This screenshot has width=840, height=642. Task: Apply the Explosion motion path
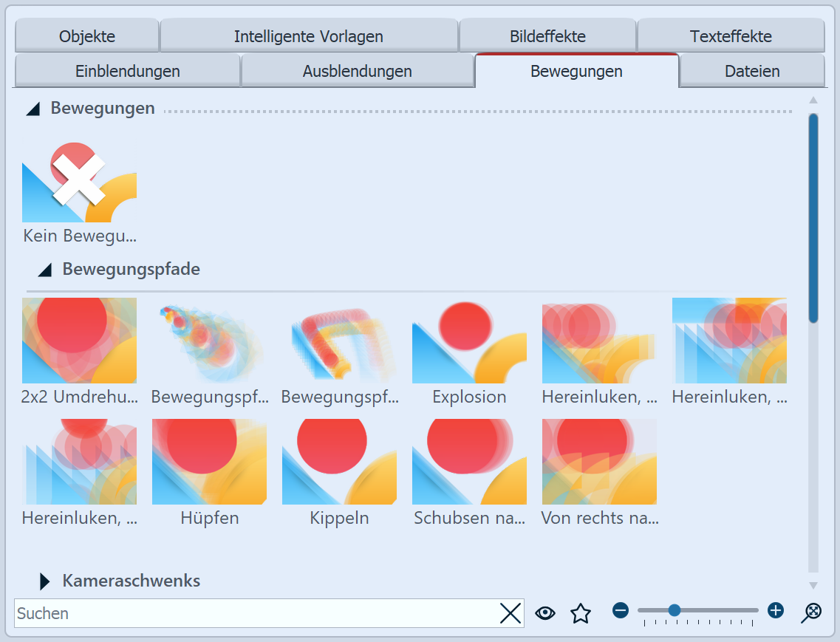469,340
